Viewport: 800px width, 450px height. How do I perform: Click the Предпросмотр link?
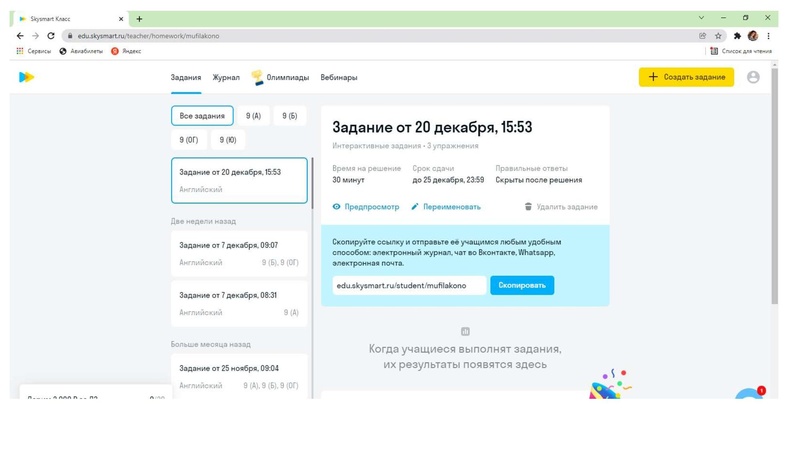click(372, 207)
